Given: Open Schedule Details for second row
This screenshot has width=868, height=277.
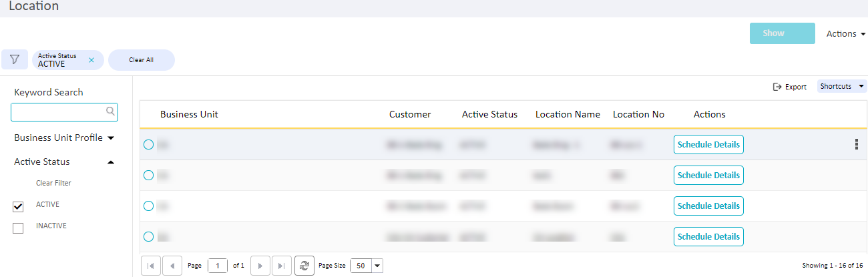Looking at the screenshot, I should pyautogui.click(x=708, y=175).
